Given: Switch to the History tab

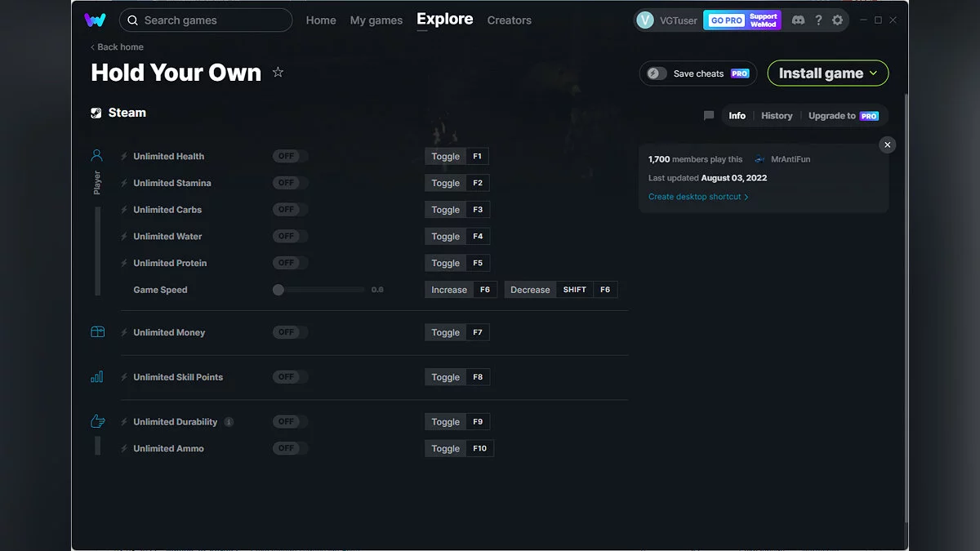Looking at the screenshot, I should tap(776, 115).
